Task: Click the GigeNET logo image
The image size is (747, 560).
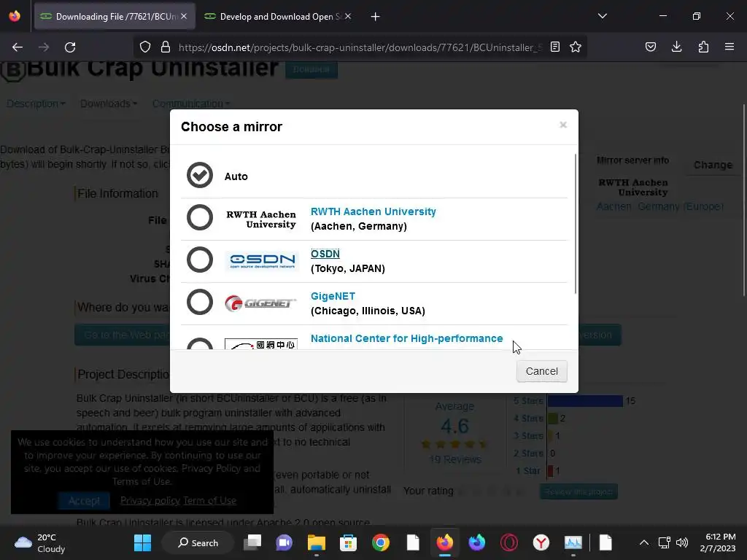Action: pyautogui.click(x=260, y=303)
